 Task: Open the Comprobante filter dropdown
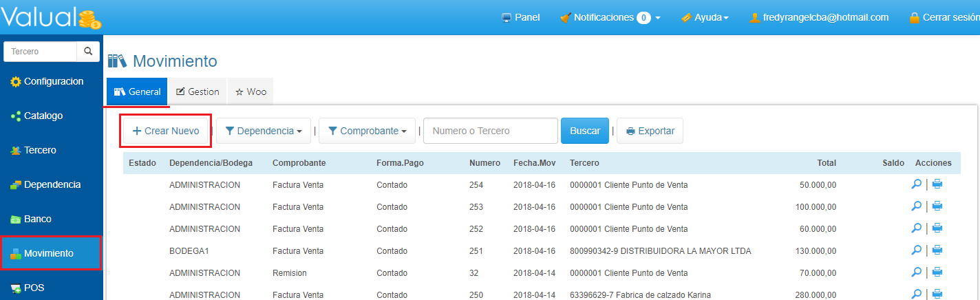367,131
